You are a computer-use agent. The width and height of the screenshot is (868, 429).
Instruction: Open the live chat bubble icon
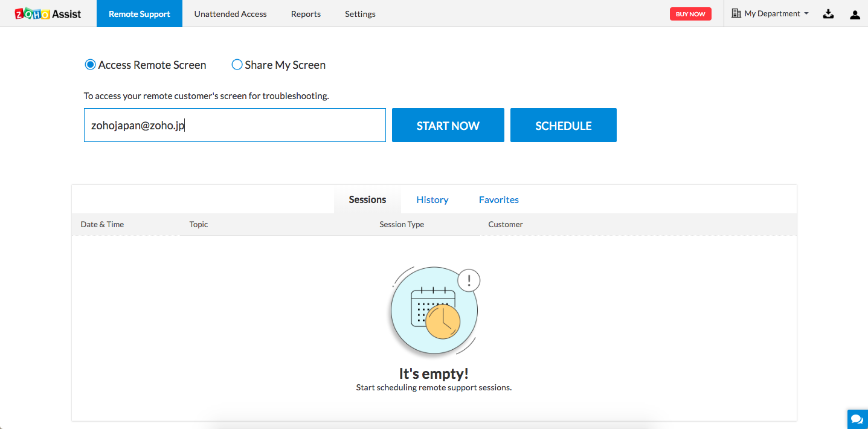pyautogui.click(x=857, y=419)
